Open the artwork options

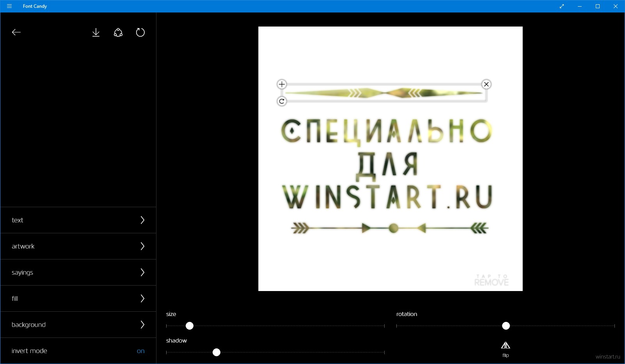(78, 246)
